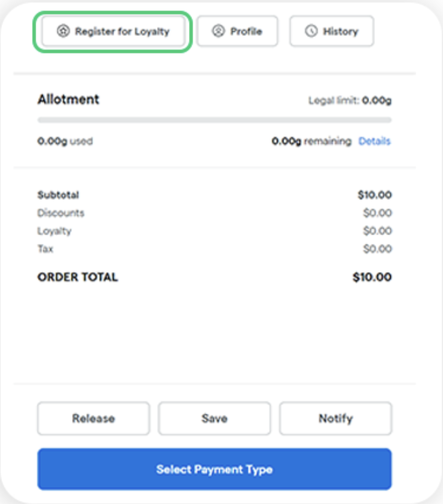The height and width of the screenshot is (504, 443).
Task: Notify the customer
Action: (x=336, y=419)
